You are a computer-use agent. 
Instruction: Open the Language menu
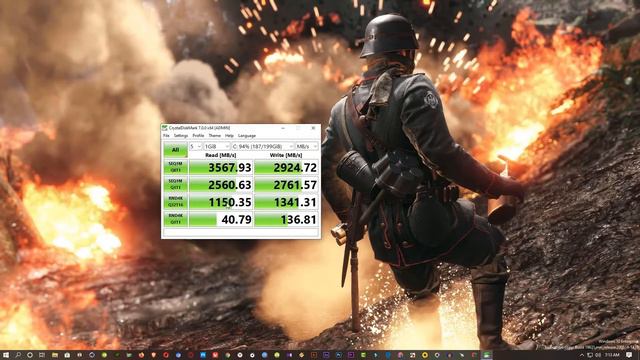pyautogui.click(x=247, y=136)
